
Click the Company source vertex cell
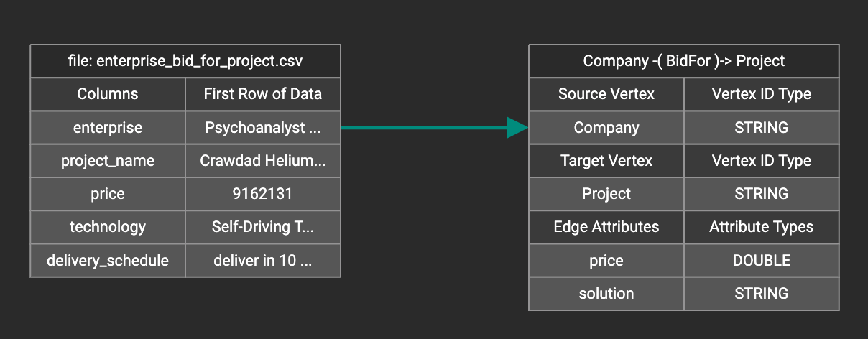(x=606, y=128)
